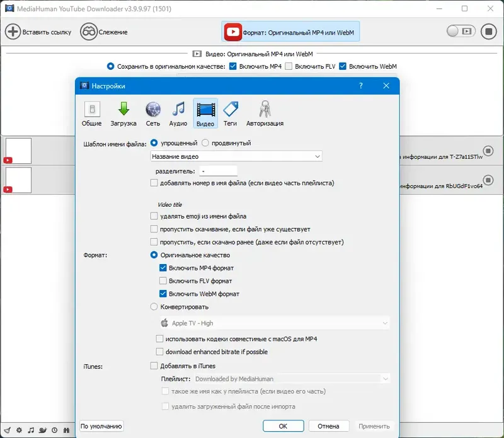Click the Apple logo in convert preset
The image size is (504, 438).
(x=164, y=323)
